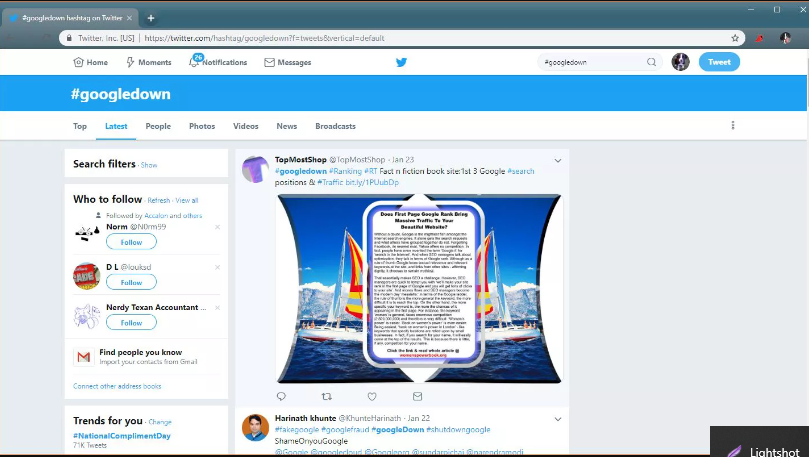Click #fakegoogle hashtag in Harinath tweet
Screen dimensions: 809x457
coord(297,429)
